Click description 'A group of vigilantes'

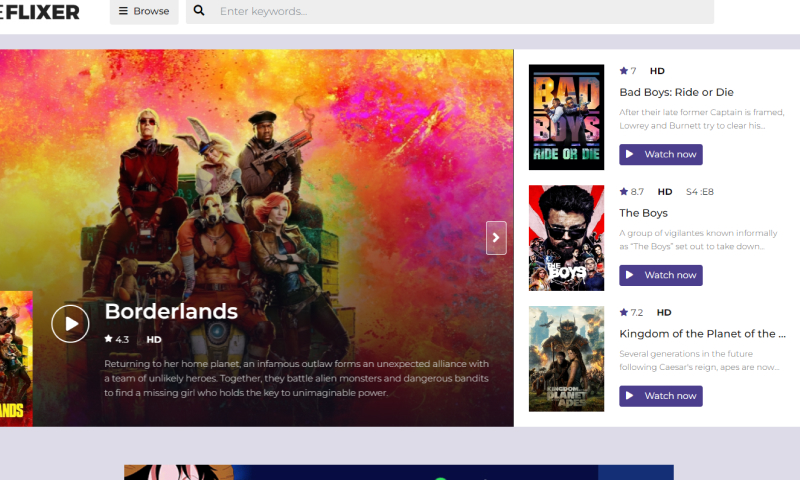tap(698, 240)
